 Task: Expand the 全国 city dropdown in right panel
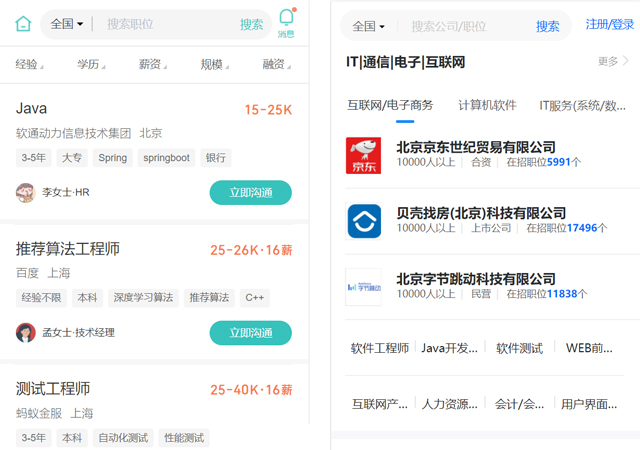[369, 27]
